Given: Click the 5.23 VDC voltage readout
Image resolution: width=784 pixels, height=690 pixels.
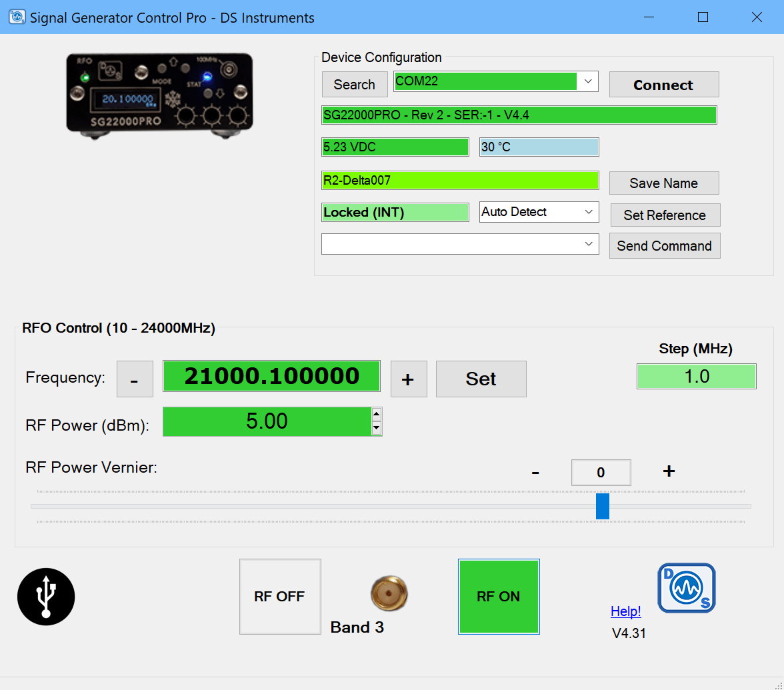Looking at the screenshot, I should point(395,147).
